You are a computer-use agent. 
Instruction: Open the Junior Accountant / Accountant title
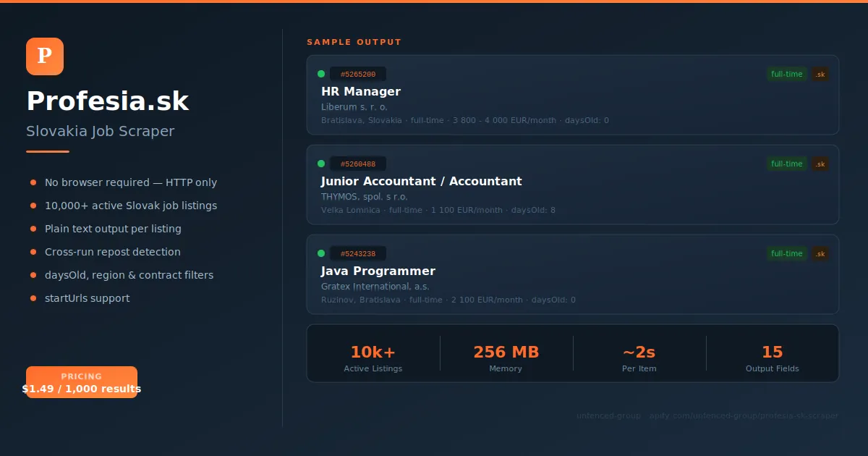[422, 181]
